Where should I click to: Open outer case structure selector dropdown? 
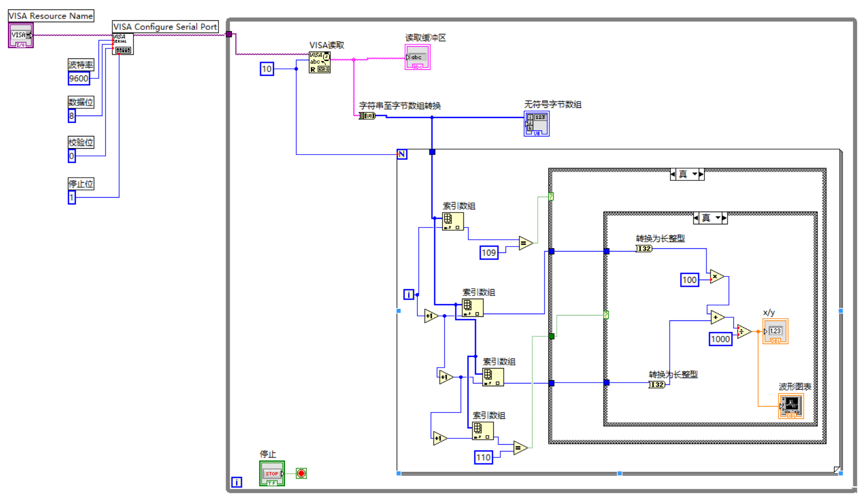pyautogui.click(x=694, y=174)
